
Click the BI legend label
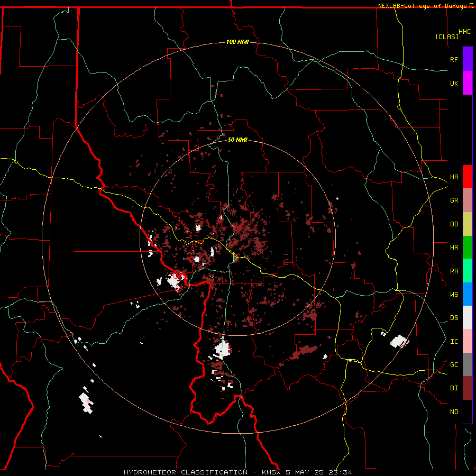click(x=454, y=388)
